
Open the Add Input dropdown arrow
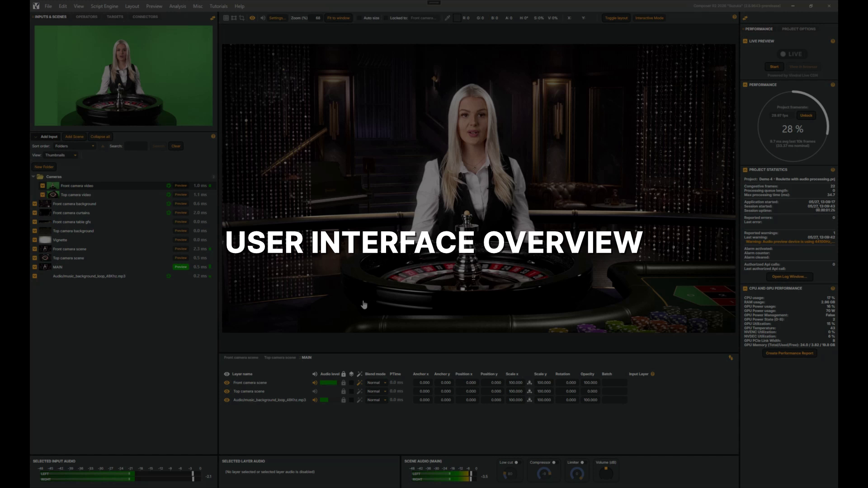pyautogui.click(x=35, y=136)
